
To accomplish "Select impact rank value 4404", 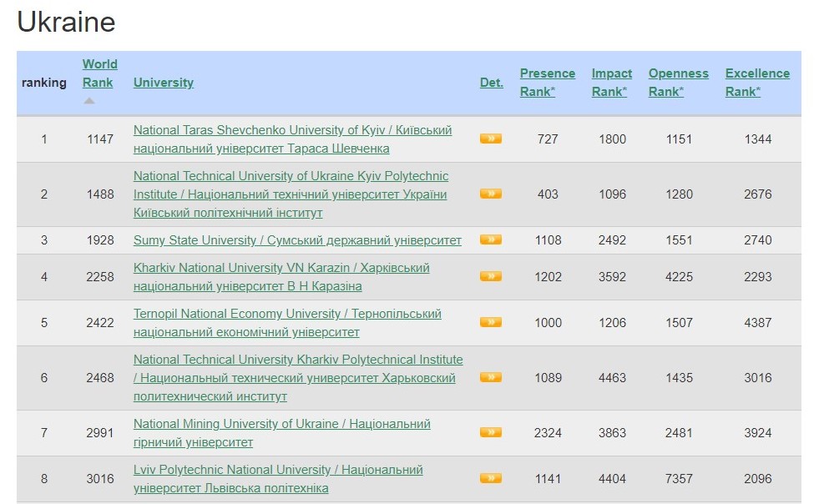I will tap(612, 478).
